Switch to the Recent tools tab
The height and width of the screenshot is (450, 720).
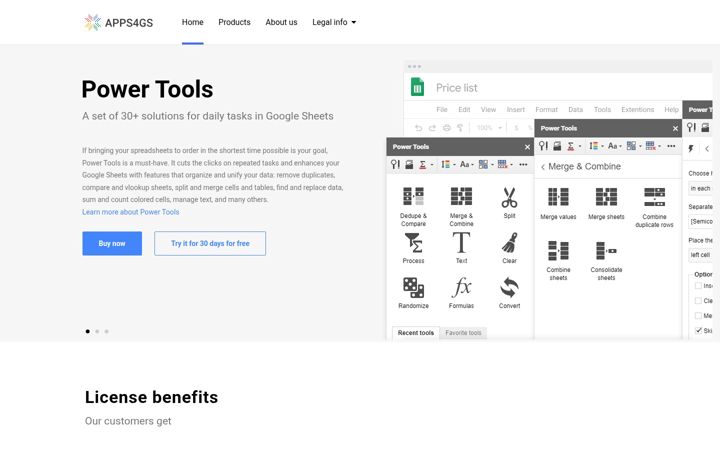tap(416, 332)
